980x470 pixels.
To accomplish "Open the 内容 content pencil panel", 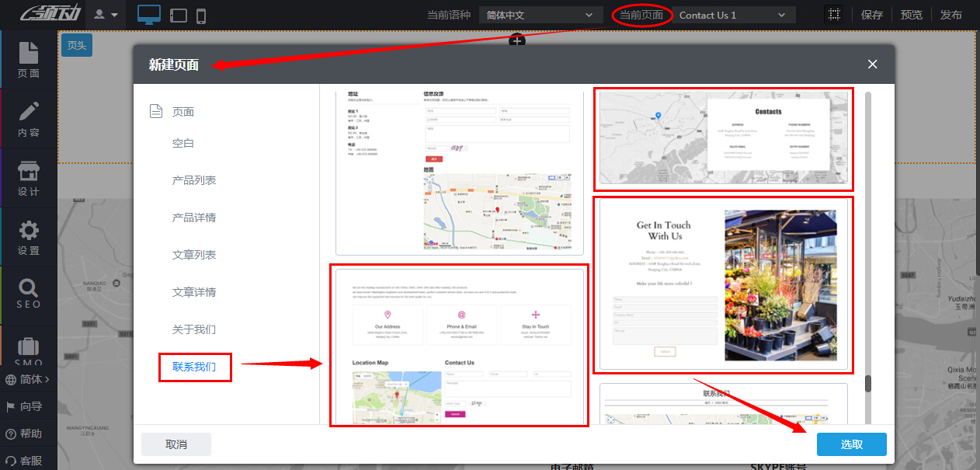I will coord(28,119).
